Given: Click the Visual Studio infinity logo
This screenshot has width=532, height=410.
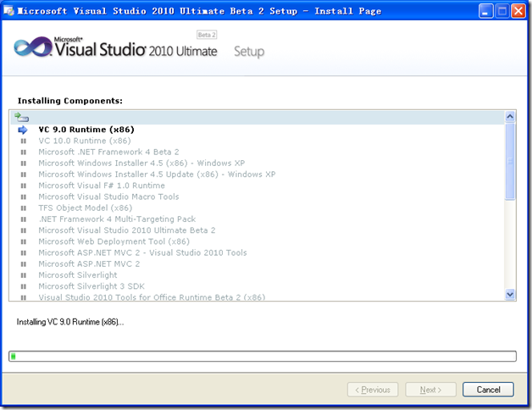Looking at the screenshot, I should [x=33, y=47].
